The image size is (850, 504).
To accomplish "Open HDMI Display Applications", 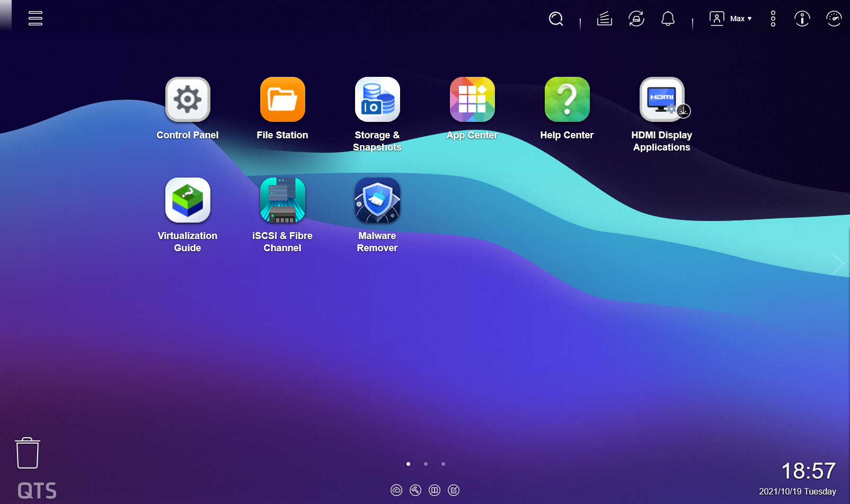I will tap(662, 100).
